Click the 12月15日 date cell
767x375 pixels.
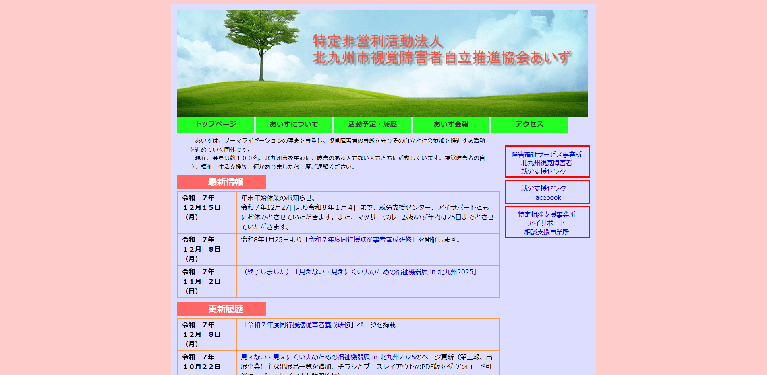click(x=207, y=212)
